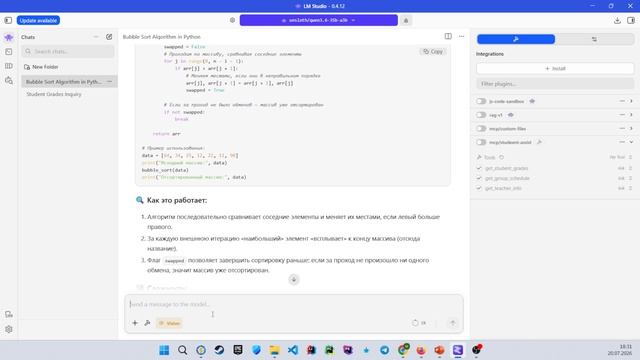Open permission dropdown for get_teacher_info

(625, 188)
